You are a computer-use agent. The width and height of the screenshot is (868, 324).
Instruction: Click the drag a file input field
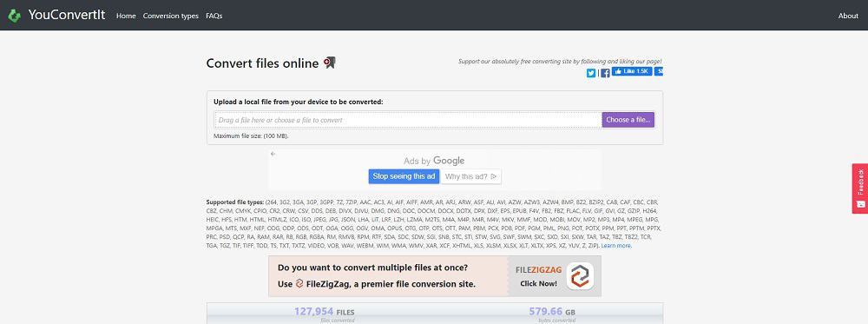click(x=408, y=120)
